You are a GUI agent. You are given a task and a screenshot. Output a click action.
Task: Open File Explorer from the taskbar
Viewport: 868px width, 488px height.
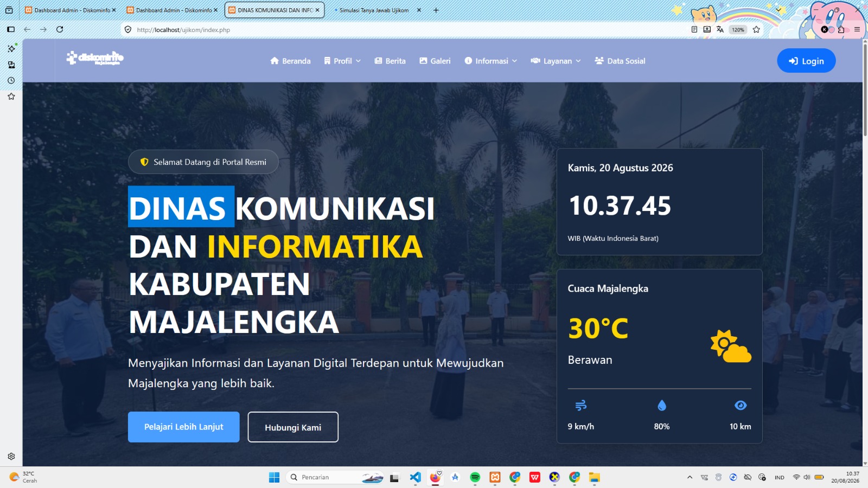595,477
